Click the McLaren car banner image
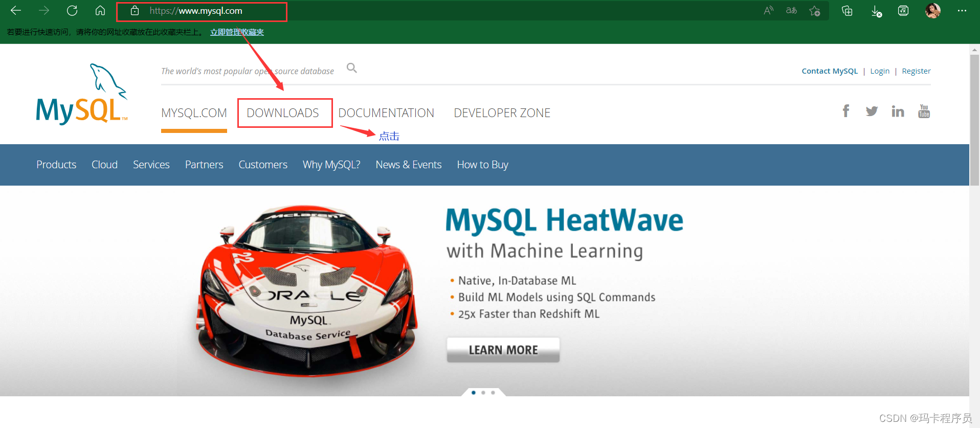The image size is (980, 428). click(x=307, y=290)
